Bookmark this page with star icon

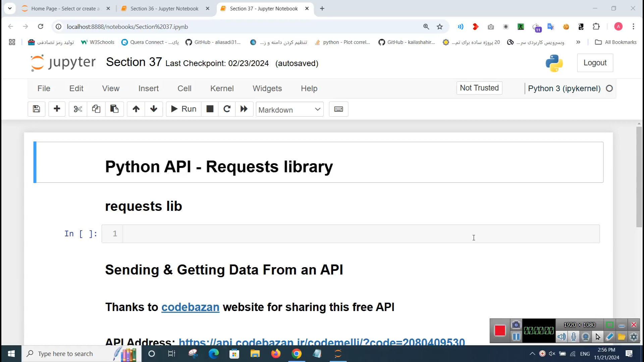point(440,26)
